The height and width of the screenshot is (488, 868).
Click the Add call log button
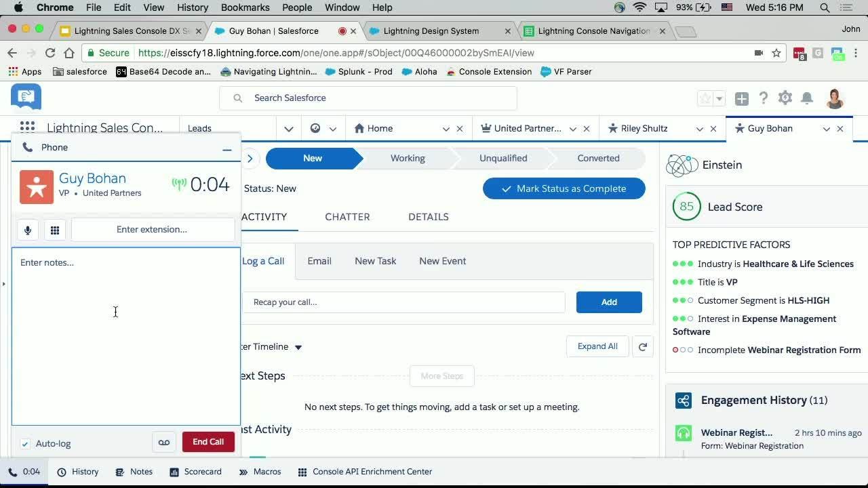pos(609,302)
